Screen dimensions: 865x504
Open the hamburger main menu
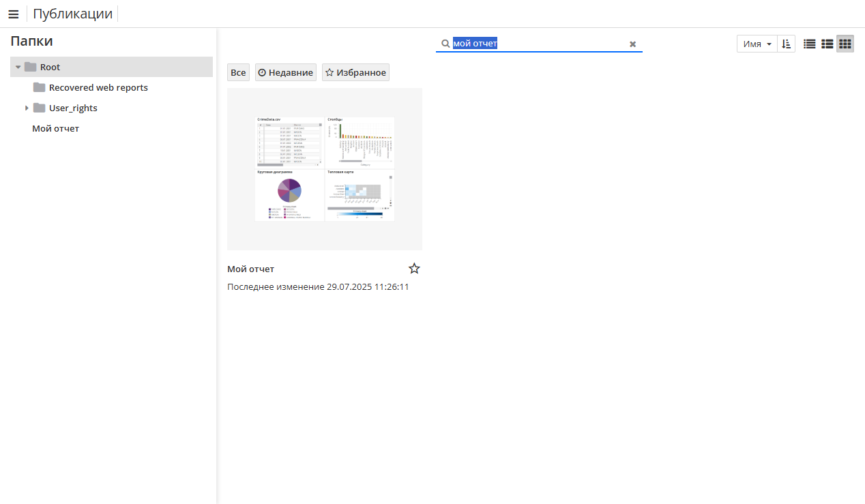point(13,14)
